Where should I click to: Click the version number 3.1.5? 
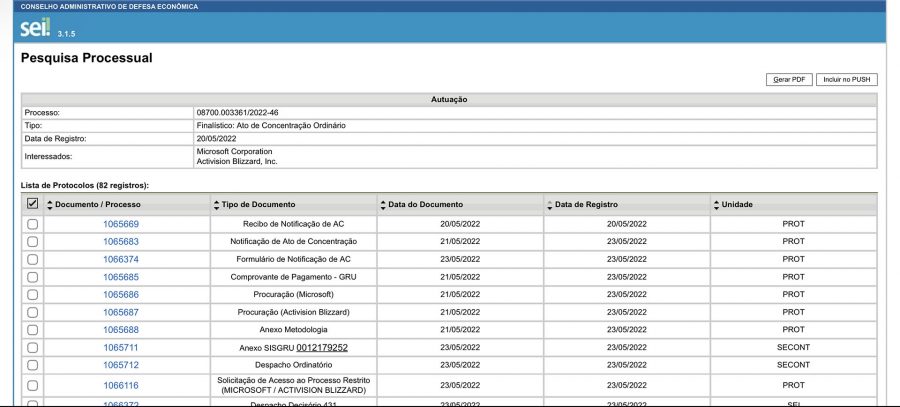pyautogui.click(x=66, y=34)
